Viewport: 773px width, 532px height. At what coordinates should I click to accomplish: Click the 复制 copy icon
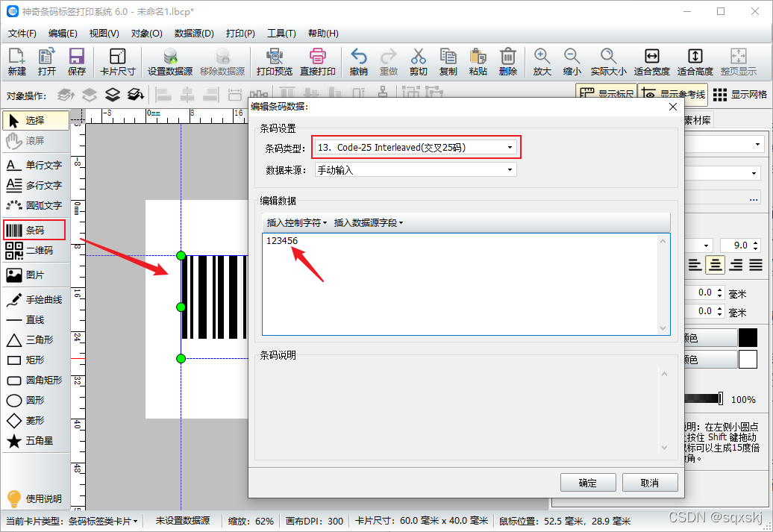click(448, 62)
